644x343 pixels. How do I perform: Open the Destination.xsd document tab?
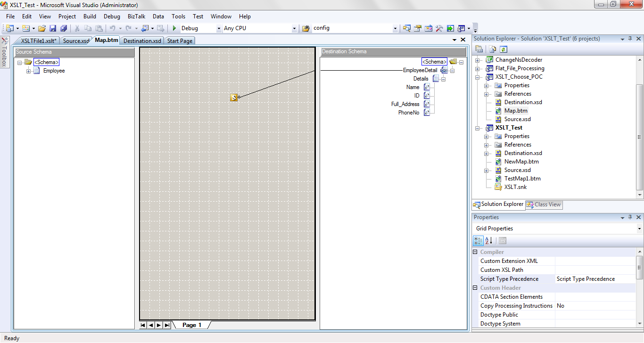tap(142, 41)
